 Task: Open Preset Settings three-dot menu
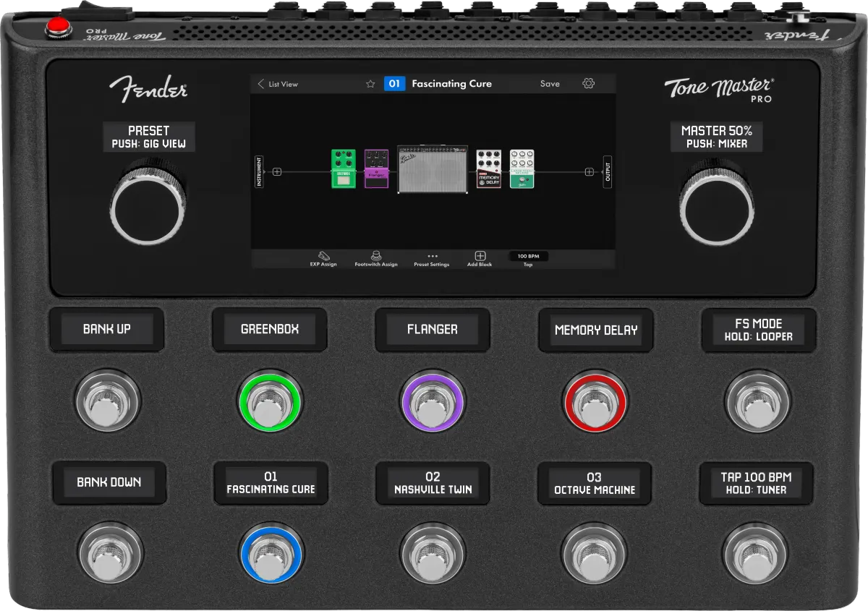[x=432, y=260]
